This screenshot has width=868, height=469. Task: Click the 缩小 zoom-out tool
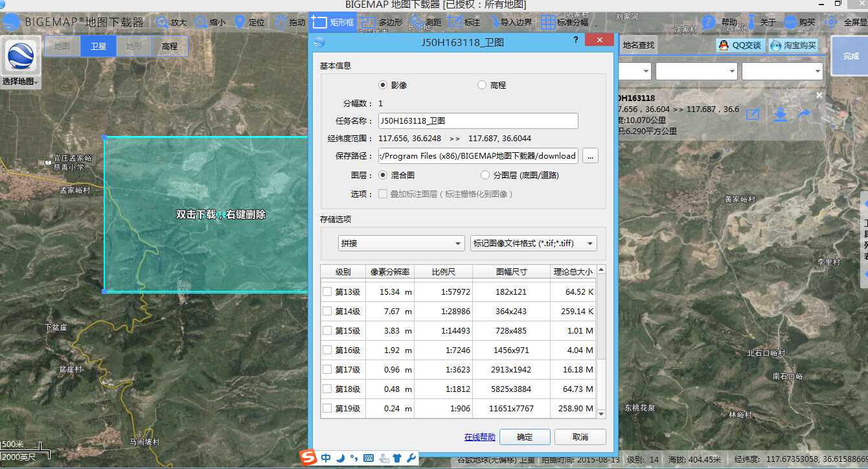point(210,23)
